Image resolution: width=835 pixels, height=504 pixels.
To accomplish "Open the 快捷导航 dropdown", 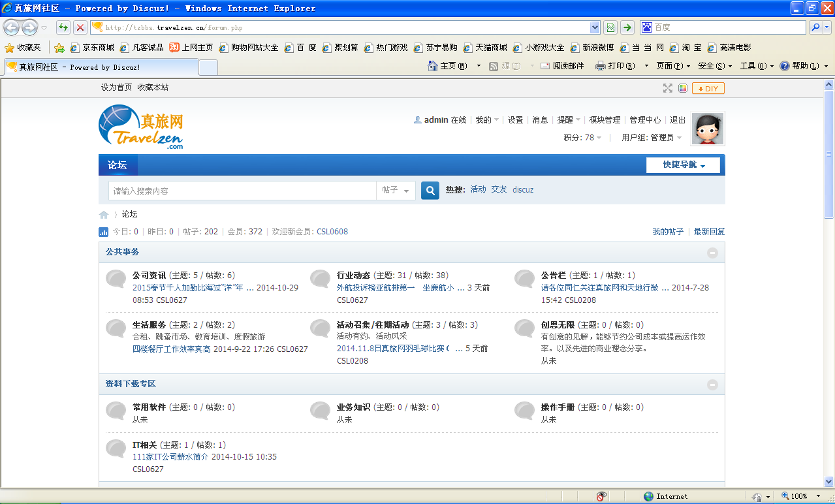I will point(683,165).
